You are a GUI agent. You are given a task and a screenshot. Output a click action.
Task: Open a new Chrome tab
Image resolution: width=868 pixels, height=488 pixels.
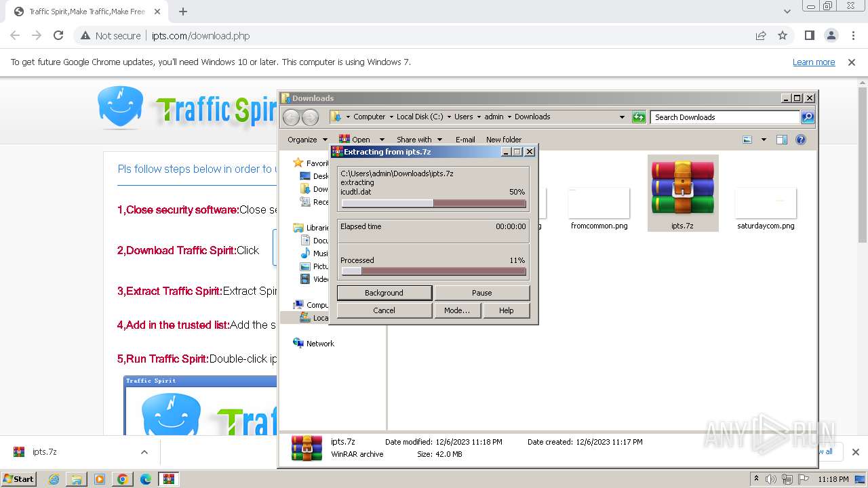click(183, 12)
